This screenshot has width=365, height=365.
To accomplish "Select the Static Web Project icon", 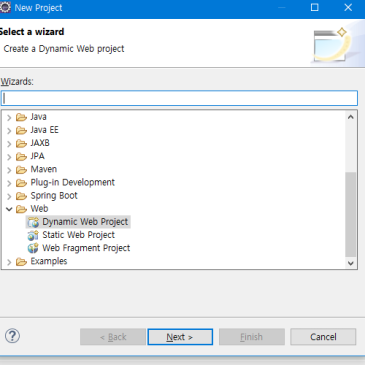I will pyautogui.click(x=33, y=235).
